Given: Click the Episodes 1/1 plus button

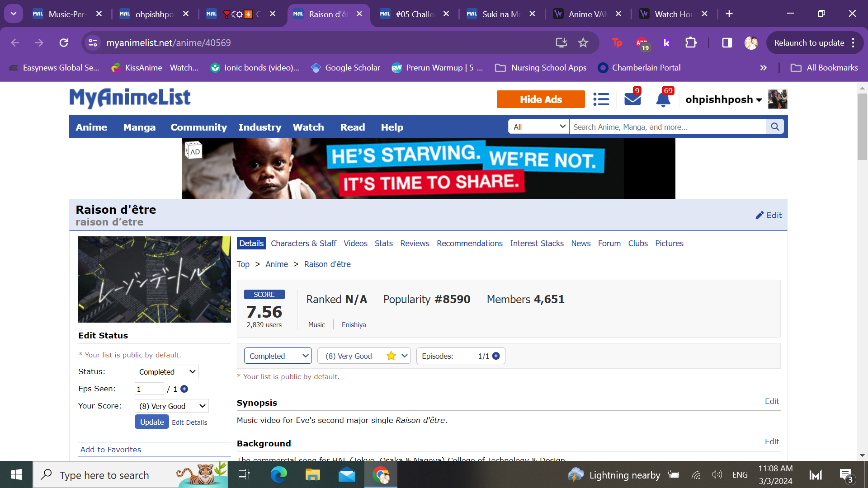Looking at the screenshot, I should [x=496, y=356].
